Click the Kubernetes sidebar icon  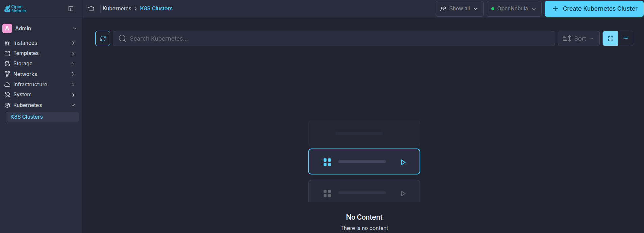[x=7, y=105]
